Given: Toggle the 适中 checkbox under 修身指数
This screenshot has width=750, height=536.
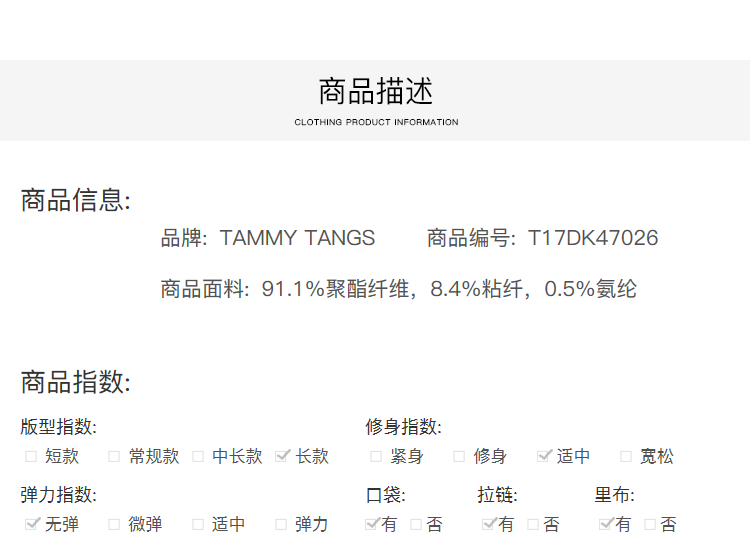Looking at the screenshot, I should point(544,456).
